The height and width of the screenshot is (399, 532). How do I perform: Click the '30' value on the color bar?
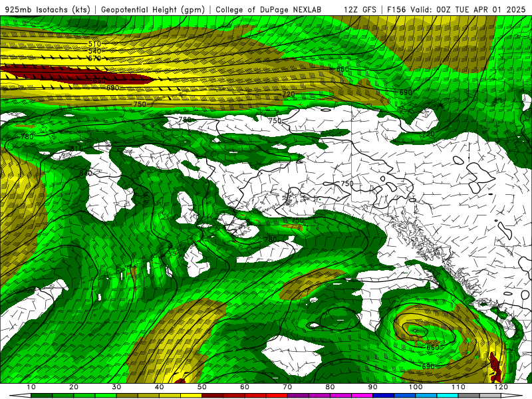click(116, 387)
